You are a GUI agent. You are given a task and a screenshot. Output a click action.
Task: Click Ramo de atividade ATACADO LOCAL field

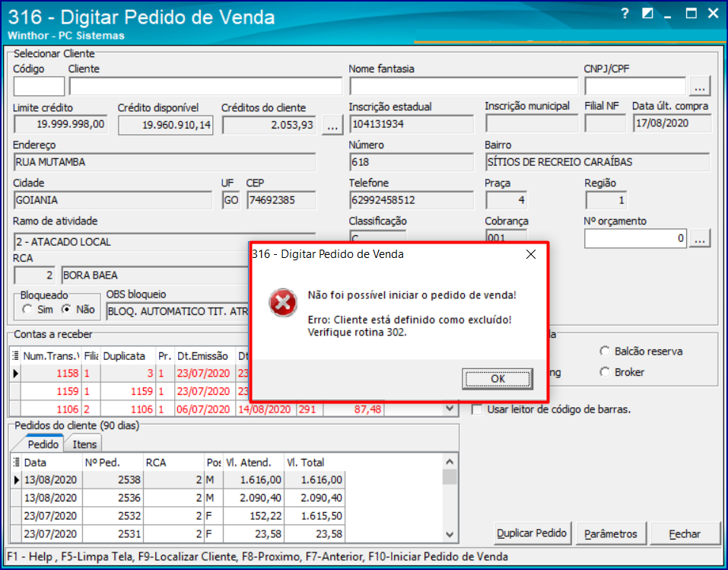(165, 241)
